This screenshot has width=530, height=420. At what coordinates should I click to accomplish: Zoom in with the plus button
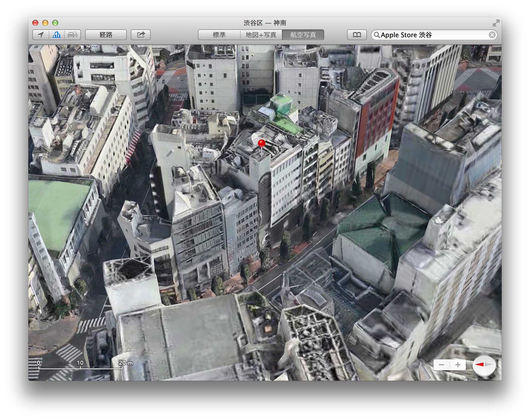tap(458, 365)
